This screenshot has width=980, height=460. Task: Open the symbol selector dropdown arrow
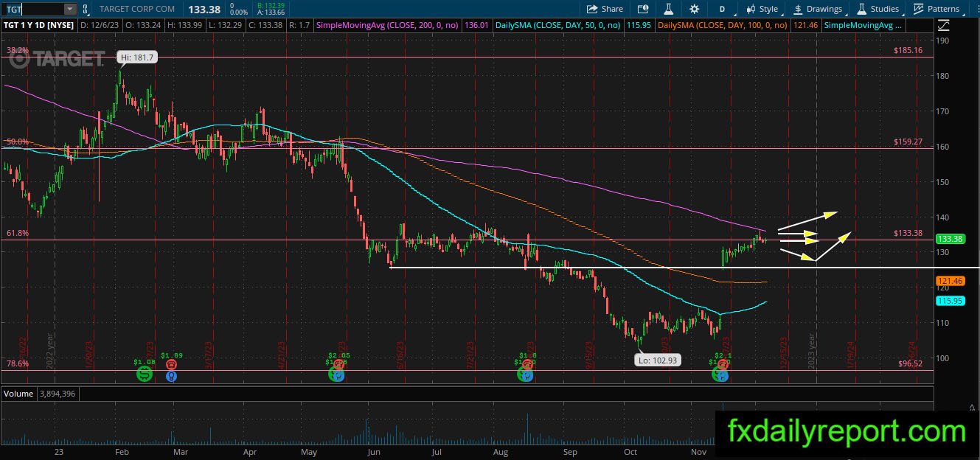70,9
